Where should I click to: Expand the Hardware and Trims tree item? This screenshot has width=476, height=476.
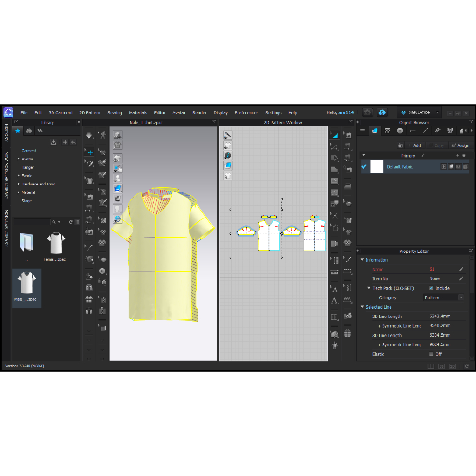pyautogui.click(x=19, y=184)
